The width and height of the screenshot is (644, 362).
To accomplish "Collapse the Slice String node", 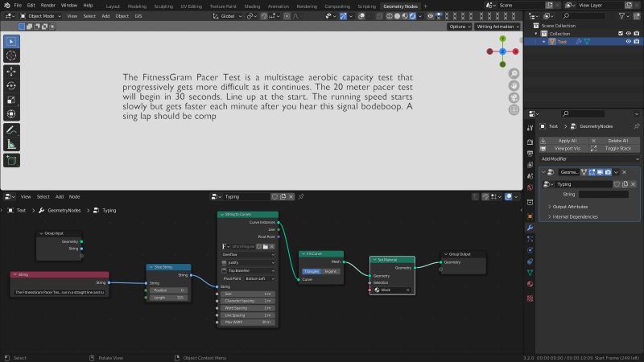I will click(151, 267).
